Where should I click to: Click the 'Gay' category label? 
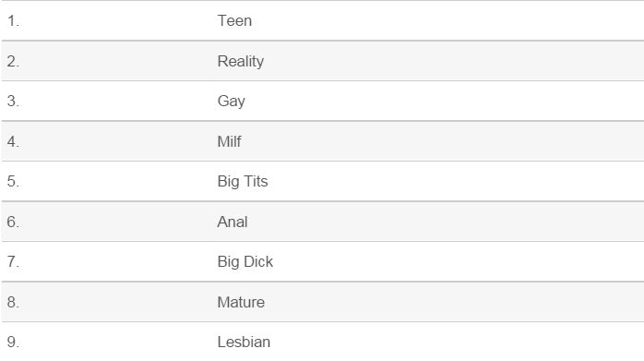point(232,102)
